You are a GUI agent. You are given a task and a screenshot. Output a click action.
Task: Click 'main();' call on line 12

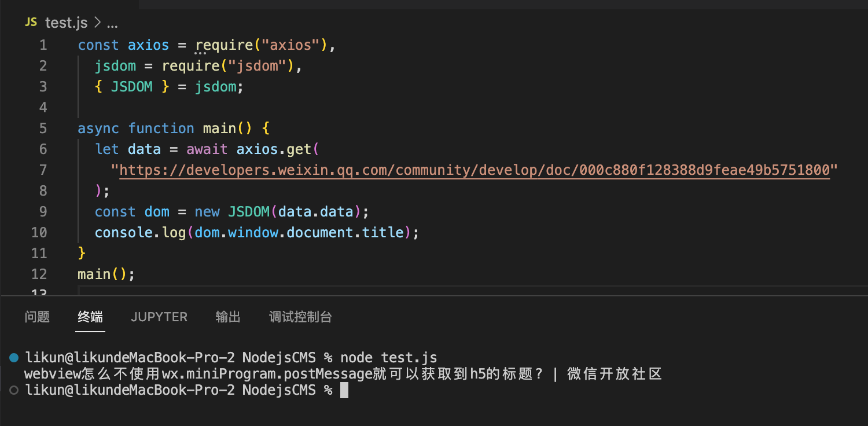tap(106, 274)
